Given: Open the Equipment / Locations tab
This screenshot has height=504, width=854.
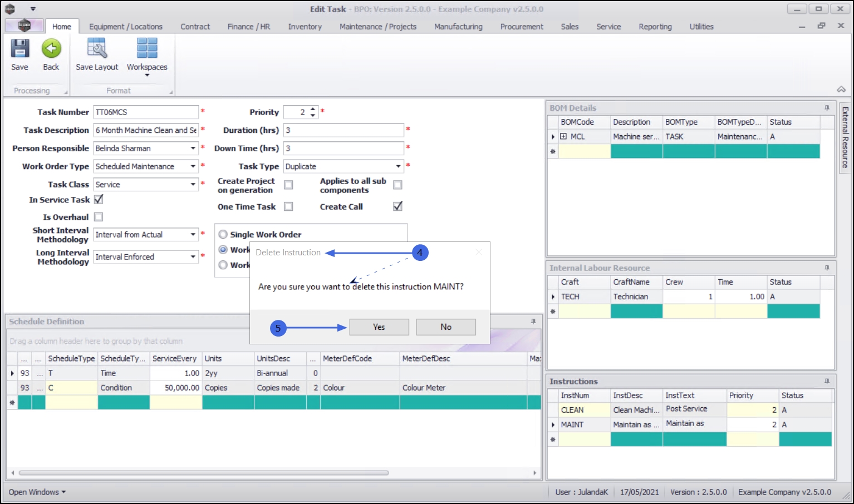Looking at the screenshot, I should [126, 27].
